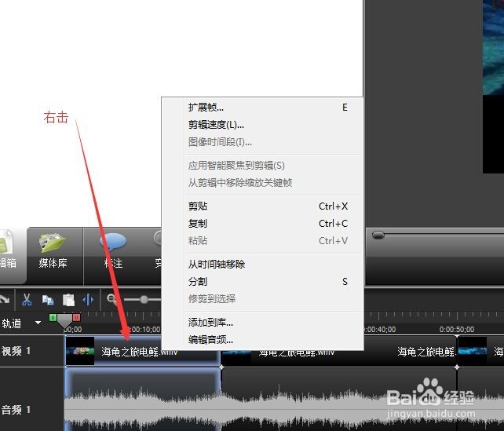Click the scissors cut icon in timeline toolbar

point(27,300)
